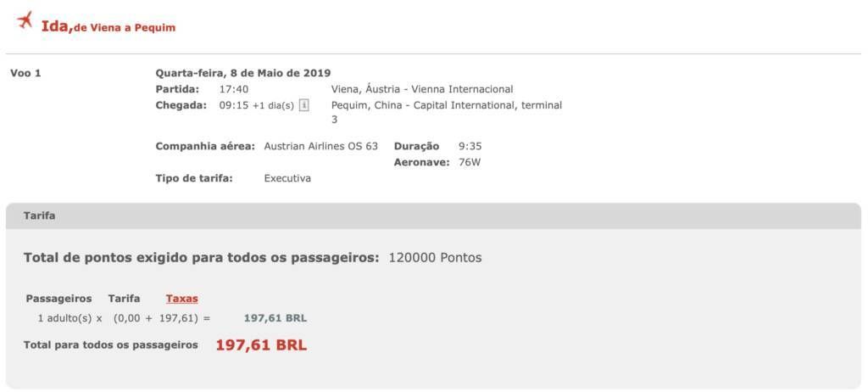Click the departure time 17:40
The image size is (868, 392).
[x=234, y=89]
